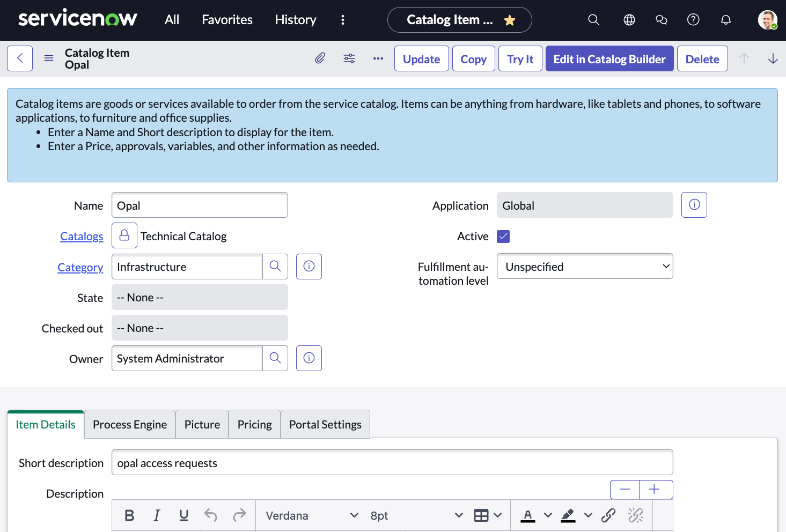786x532 pixels.
Task: Click into the Owner input field
Action: click(x=187, y=358)
